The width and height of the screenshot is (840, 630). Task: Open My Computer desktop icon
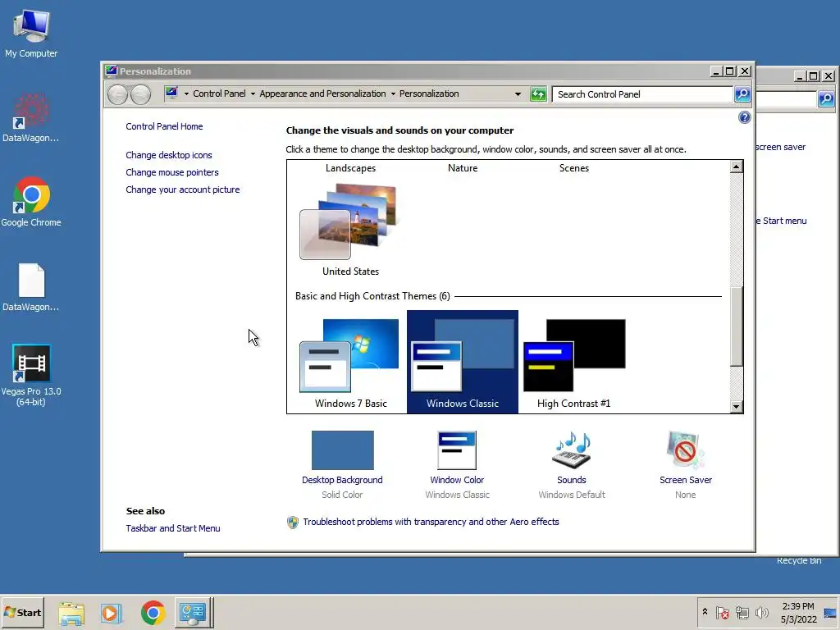(31, 33)
